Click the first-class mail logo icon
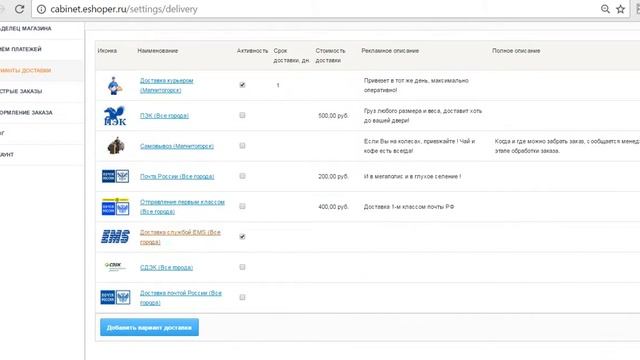The width and height of the screenshot is (640, 360). click(x=115, y=207)
